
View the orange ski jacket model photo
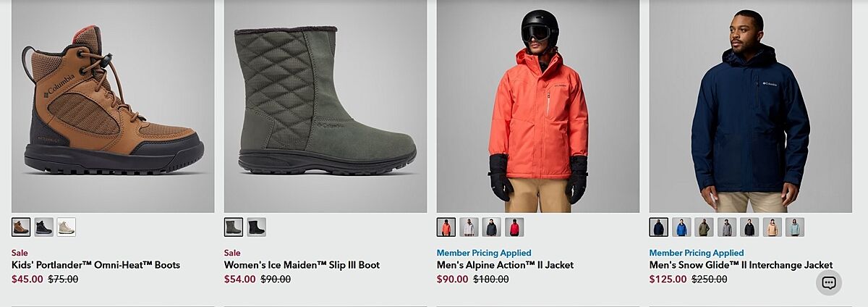(x=538, y=106)
